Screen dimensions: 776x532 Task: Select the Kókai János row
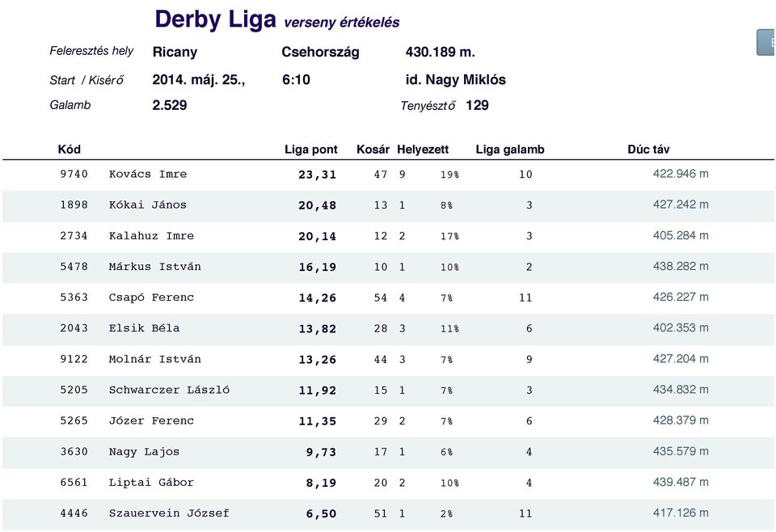tap(388, 206)
